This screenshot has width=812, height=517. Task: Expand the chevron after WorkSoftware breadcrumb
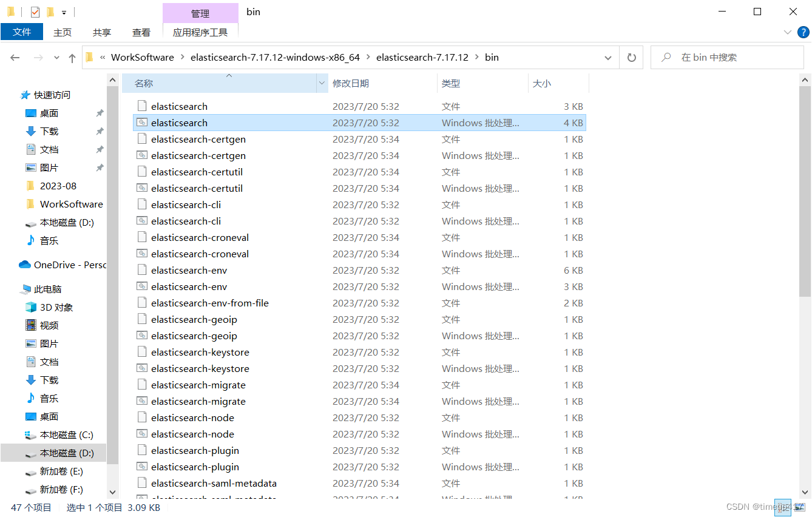click(182, 58)
